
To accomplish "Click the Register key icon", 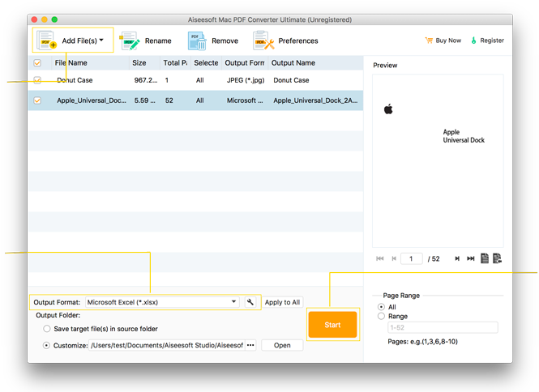I will tap(473, 40).
